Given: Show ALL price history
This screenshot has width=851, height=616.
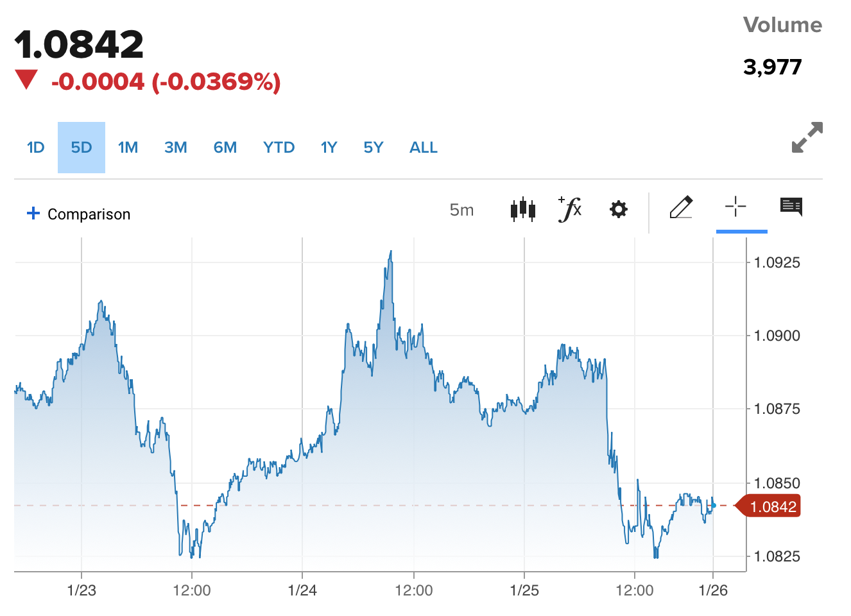Looking at the screenshot, I should [x=423, y=148].
